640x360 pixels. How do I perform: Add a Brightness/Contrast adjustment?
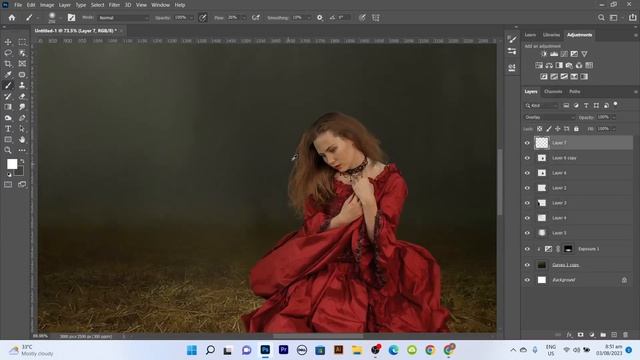tap(544, 54)
